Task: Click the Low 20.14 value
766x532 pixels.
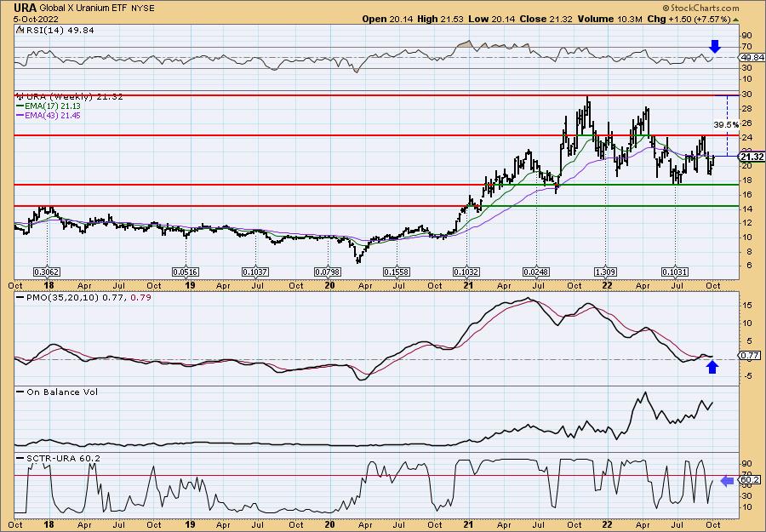Action: (x=491, y=19)
